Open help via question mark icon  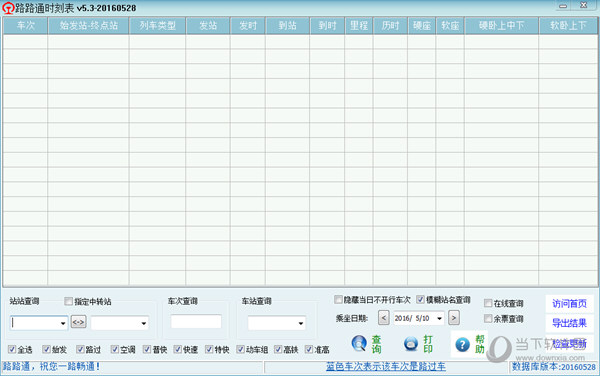pyautogui.click(x=462, y=345)
